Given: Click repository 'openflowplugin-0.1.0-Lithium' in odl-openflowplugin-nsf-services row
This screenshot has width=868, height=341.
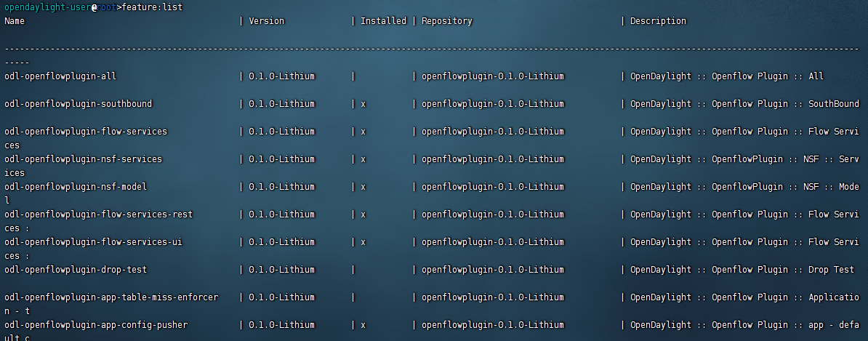Looking at the screenshot, I should (493, 159).
